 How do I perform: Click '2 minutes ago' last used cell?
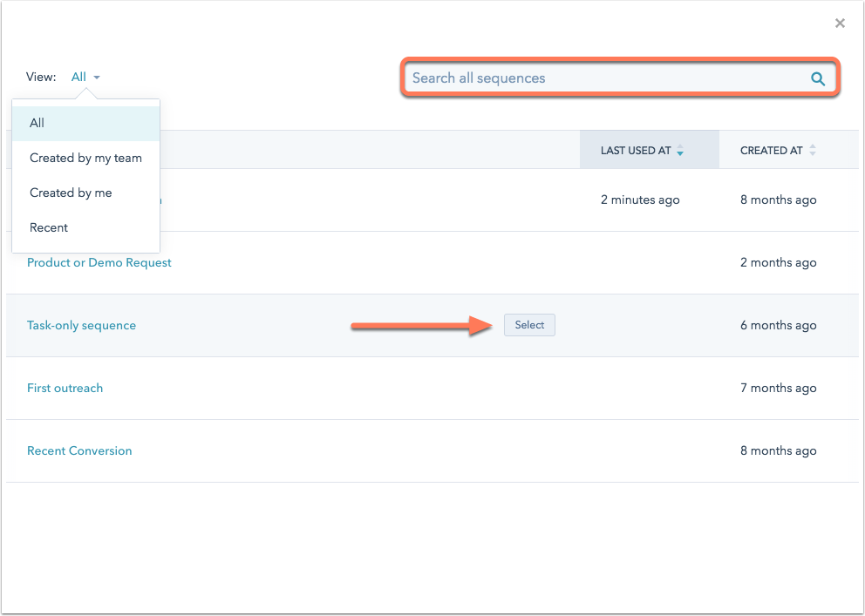[640, 200]
